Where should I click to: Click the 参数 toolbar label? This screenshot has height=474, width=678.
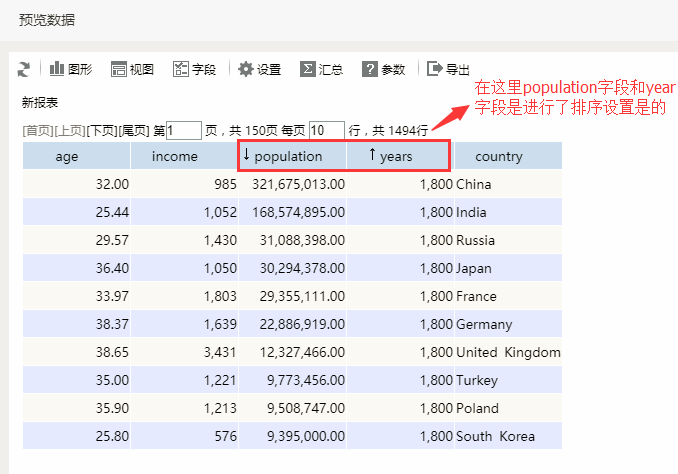click(x=393, y=69)
